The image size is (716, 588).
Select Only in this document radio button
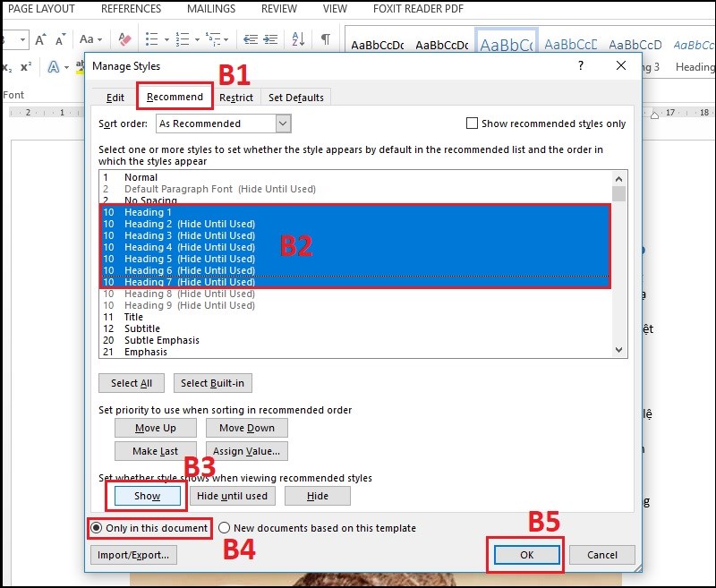pos(97,528)
